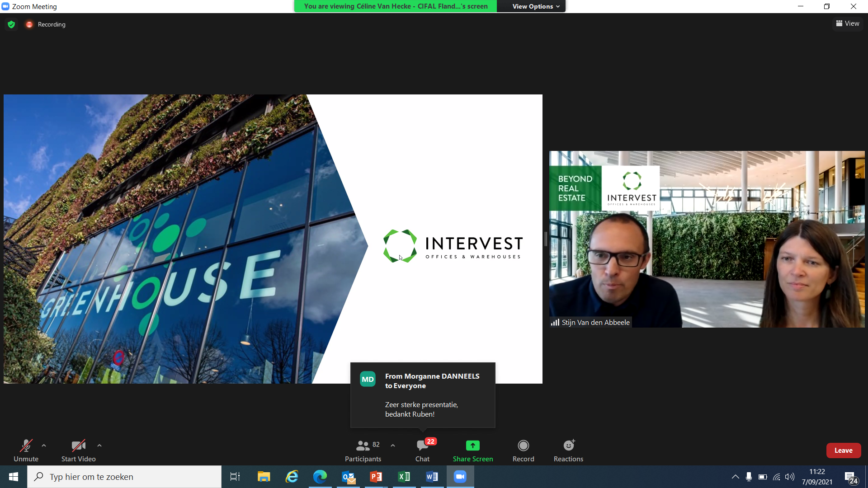Start recording with the Record button
This screenshot has width=868, height=488.
point(523,446)
